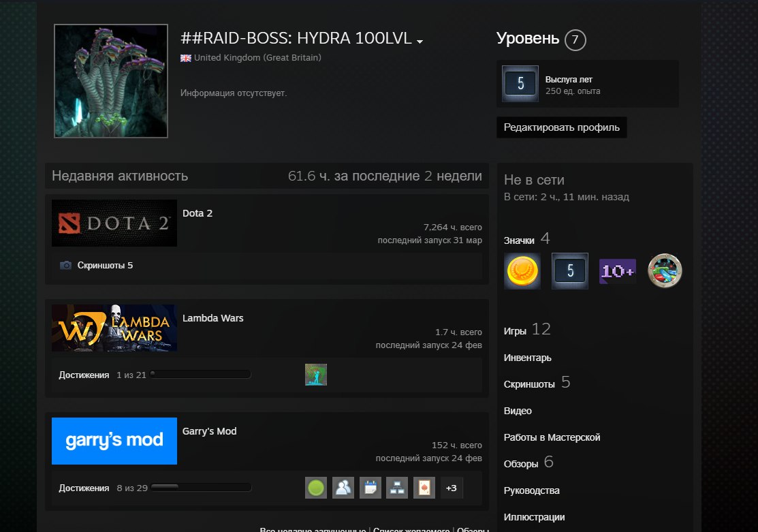Click the Garry's Mod achievements progress bar
This screenshot has height=532, width=758.
201,487
